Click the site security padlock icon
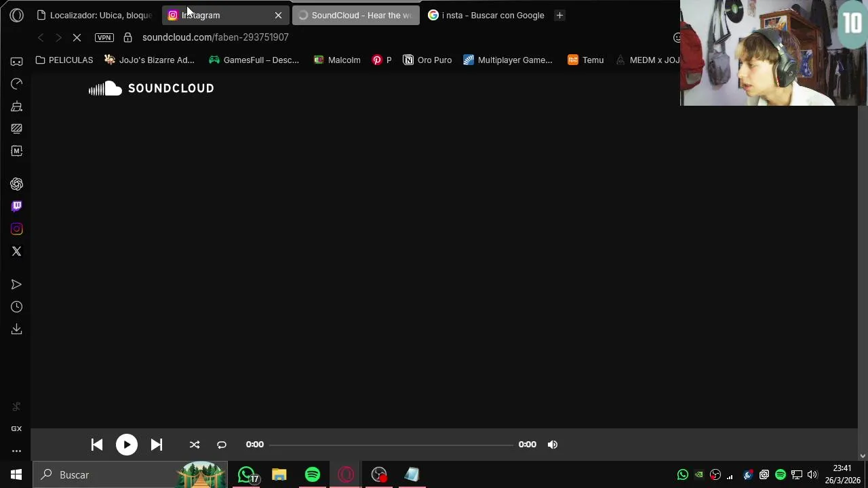868x488 pixels. tap(127, 37)
